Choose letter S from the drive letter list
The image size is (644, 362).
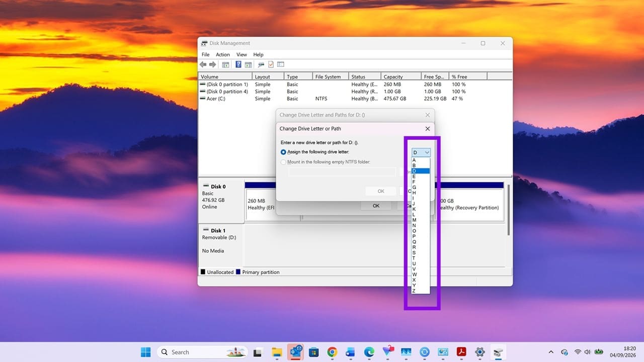pyautogui.click(x=421, y=252)
